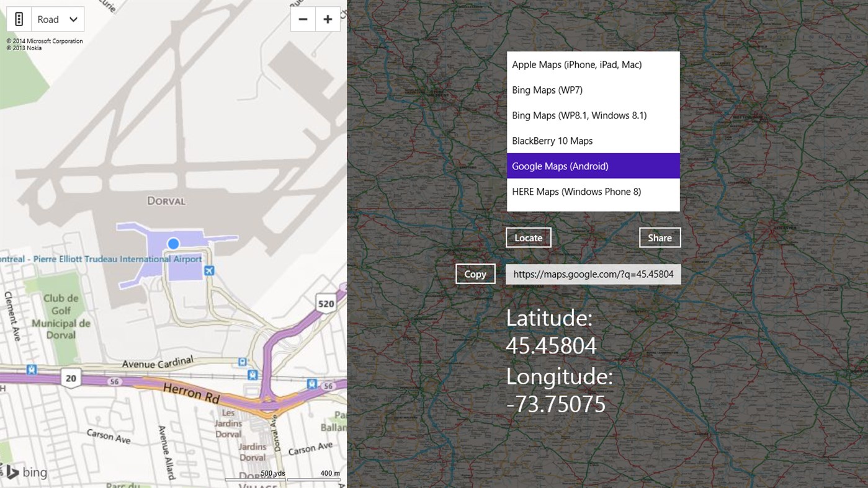Screen dimensions: 868x488
Task: Click the Route 20 shield
Action: coord(71,378)
